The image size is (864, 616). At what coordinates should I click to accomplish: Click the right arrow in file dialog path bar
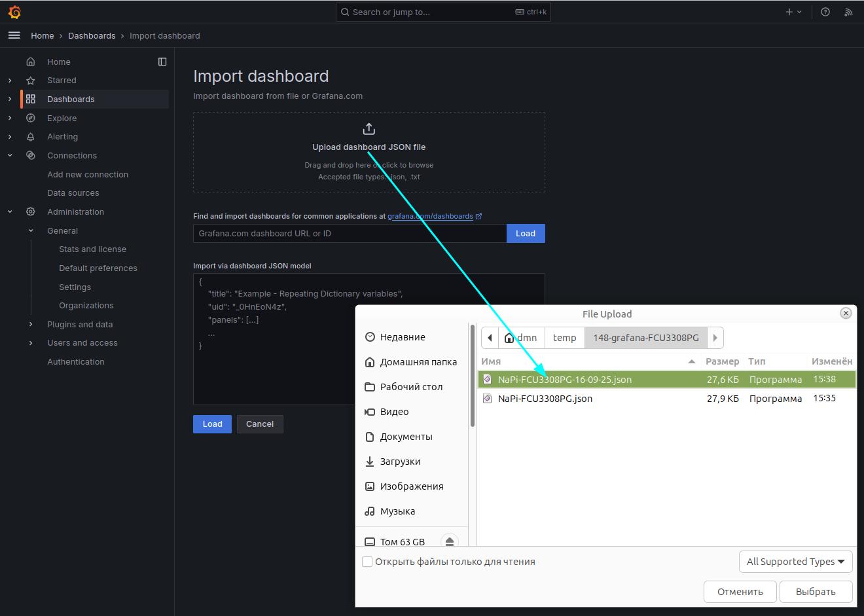[x=715, y=338]
